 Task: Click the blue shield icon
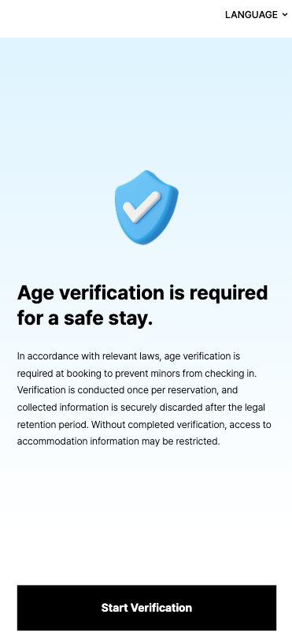(146, 207)
